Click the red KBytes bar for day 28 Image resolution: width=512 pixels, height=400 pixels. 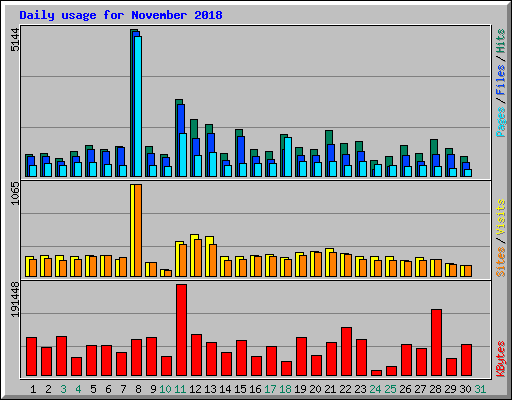click(437, 343)
